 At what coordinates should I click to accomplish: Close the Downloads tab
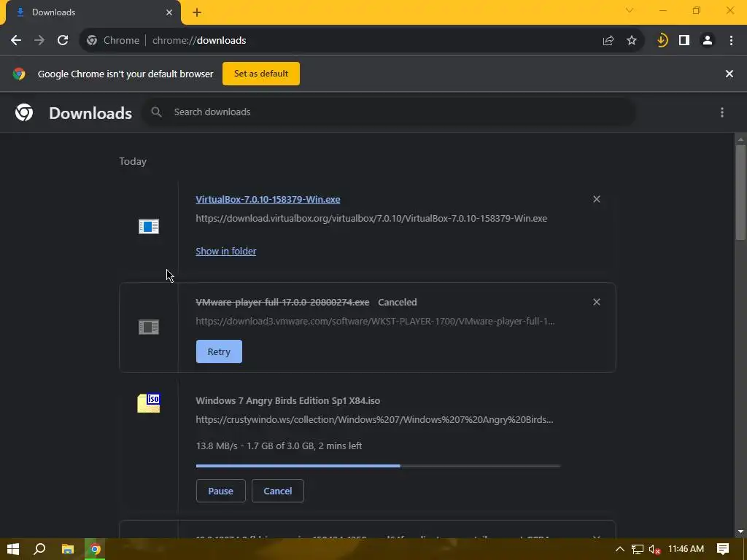[169, 12]
